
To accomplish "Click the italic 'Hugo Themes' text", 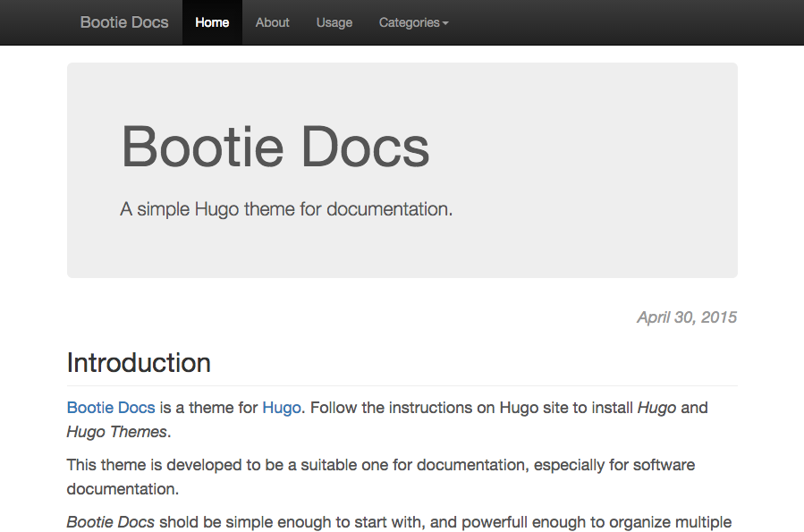I will pos(117,432).
